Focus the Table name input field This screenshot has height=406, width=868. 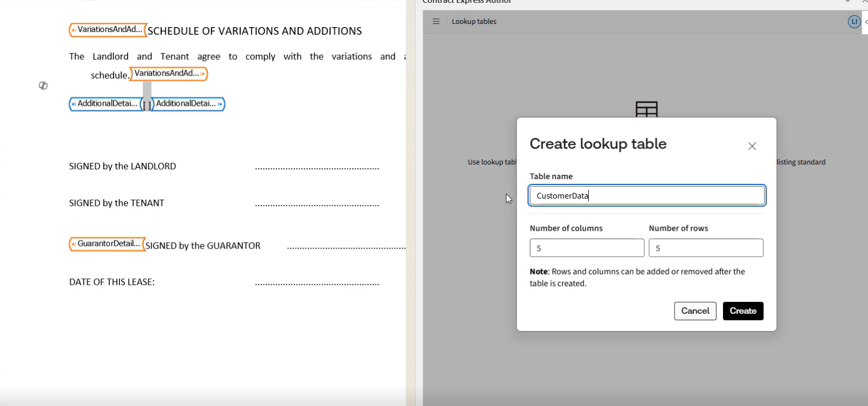[646, 196]
